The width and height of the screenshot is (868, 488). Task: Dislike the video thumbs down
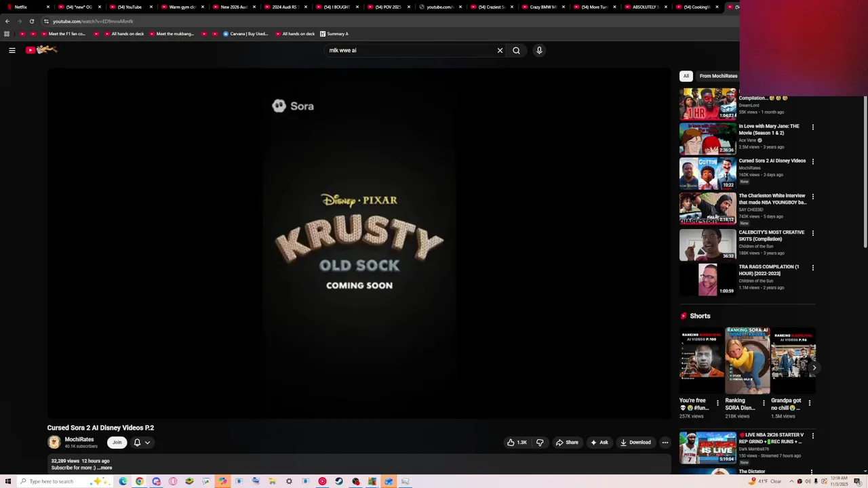pos(540,443)
